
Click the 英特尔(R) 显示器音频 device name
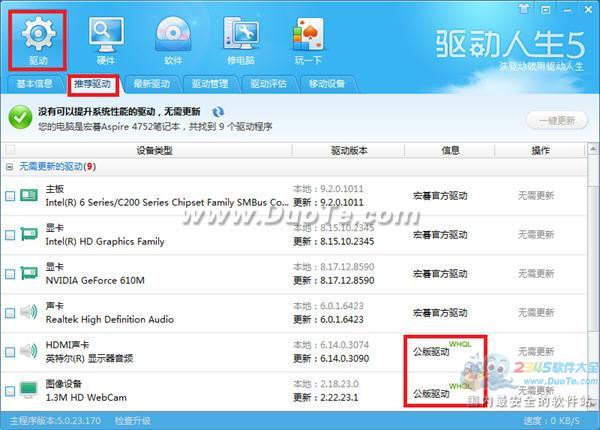click(x=89, y=358)
